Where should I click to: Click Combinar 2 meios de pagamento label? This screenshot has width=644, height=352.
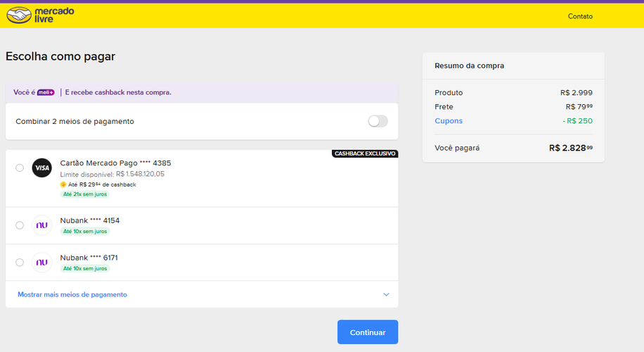pyautogui.click(x=75, y=121)
